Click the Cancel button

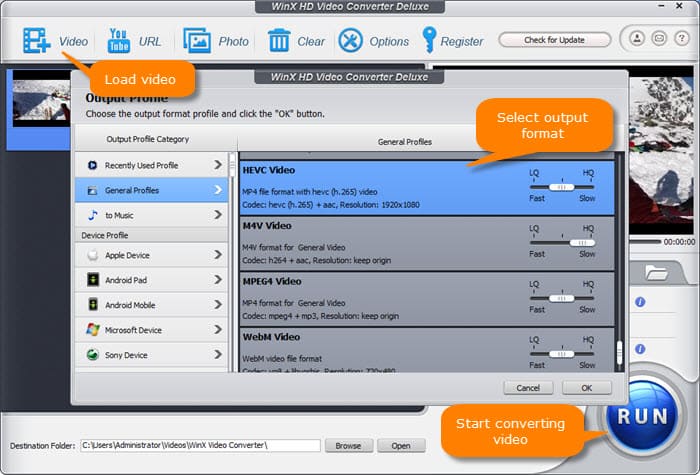[x=528, y=388]
